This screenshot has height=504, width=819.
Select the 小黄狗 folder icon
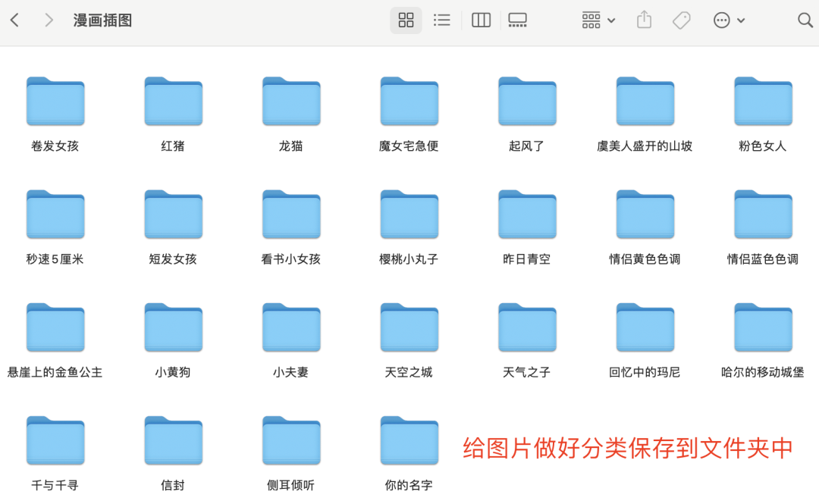coord(174,327)
